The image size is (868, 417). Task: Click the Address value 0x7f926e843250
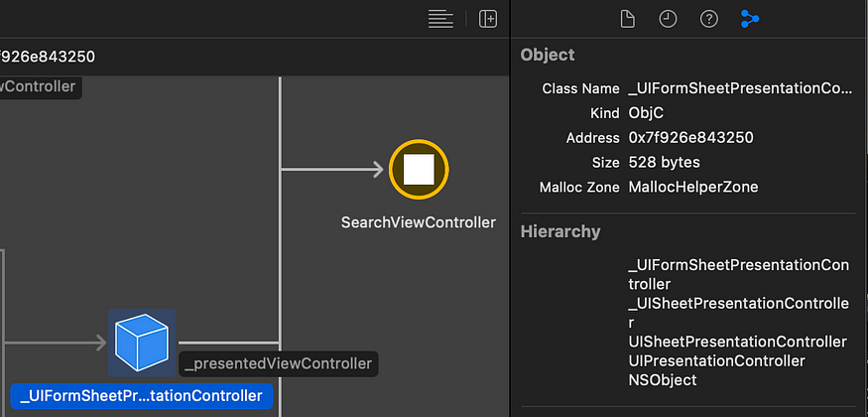[690, 137]
